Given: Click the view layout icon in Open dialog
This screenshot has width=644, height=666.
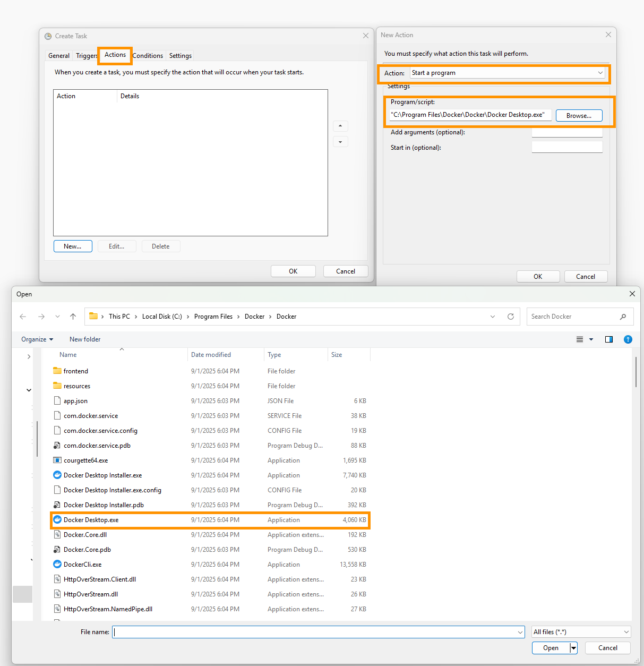Looking at the screenshot, I should pos(580,339).
